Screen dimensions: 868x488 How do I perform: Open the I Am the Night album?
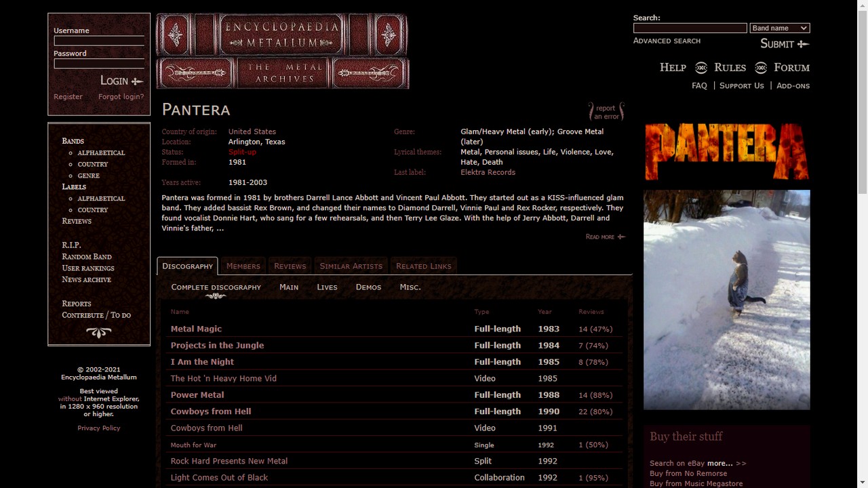pyautogui.click(x=202, y=362)
